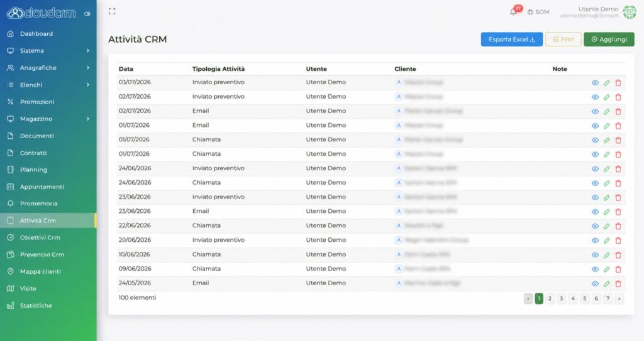
Task: Edit the 02/07/2026 Email activity
Action: [x=607, y=112]
